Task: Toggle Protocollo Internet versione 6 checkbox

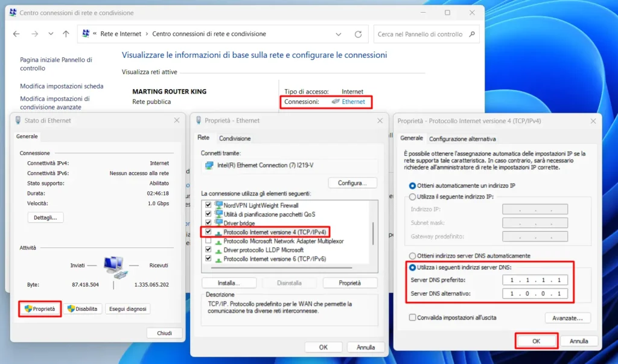Action: (x=208, y=259)
